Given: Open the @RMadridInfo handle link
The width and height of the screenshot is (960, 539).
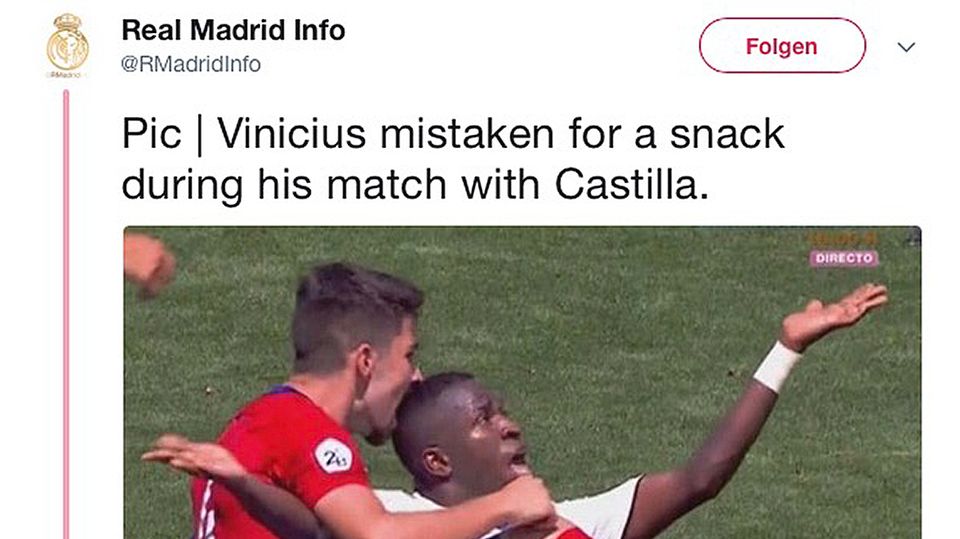Looking at the screenshot, I should (191, 64).
